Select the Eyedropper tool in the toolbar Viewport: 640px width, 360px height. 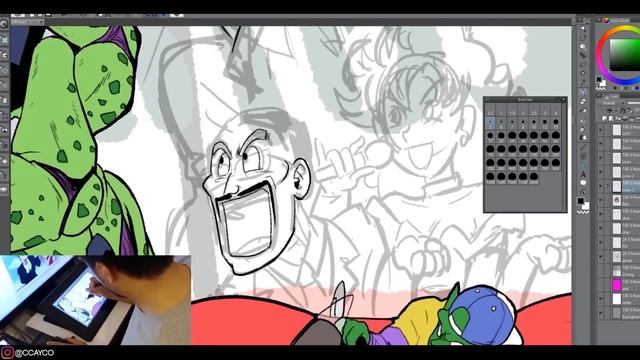pos(583,82)
